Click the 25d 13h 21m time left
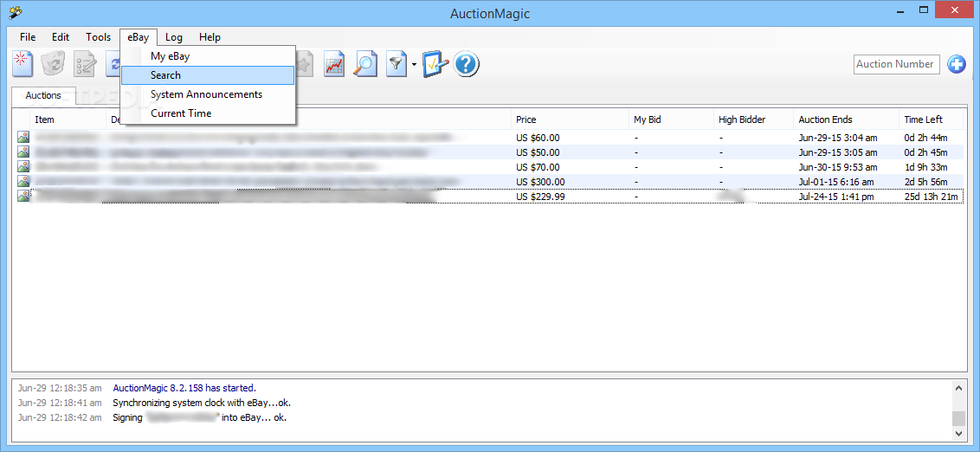Image resolution: width=980 pixels, height=452 pixels. (x=931, y=197)
